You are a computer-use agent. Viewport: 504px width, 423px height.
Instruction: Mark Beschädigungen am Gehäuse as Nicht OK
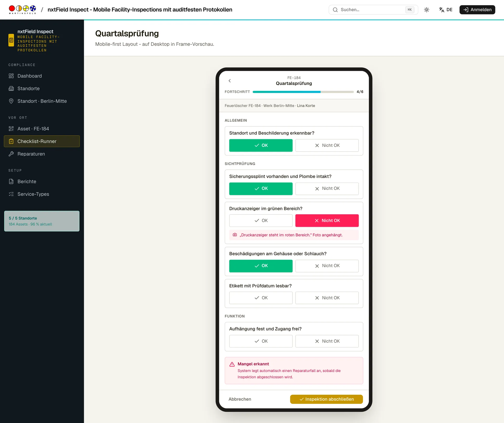327,266
